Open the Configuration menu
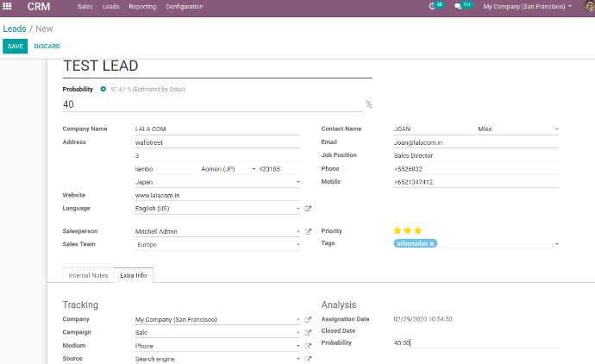 pos(185,6)
